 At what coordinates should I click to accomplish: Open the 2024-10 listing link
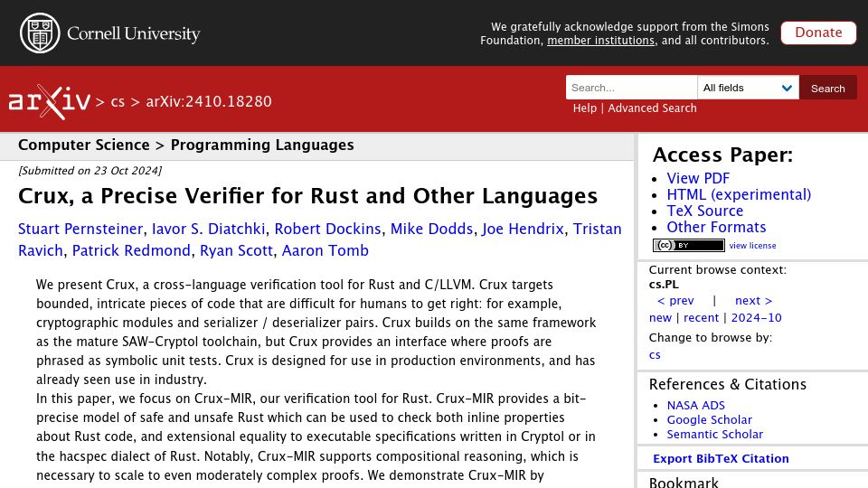(756, 317)
